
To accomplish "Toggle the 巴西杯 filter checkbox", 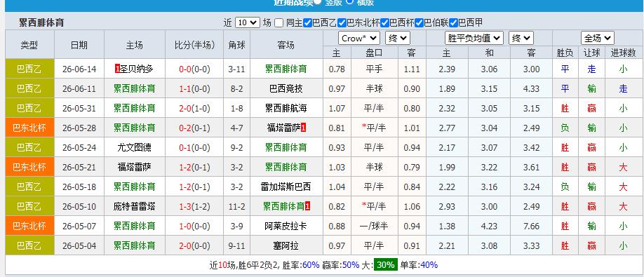I will pyautogui.click(x=385, y=23).
